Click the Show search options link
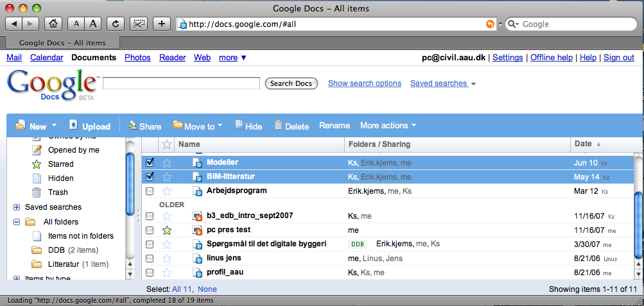This screenshot has height=306, width=644. point(364,83)
